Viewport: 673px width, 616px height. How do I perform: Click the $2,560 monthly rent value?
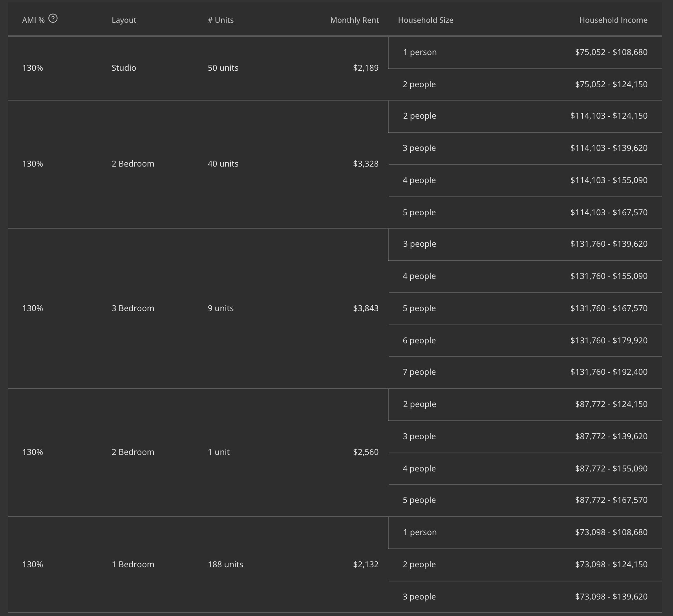pyautogui.click(x=366, y=452)
